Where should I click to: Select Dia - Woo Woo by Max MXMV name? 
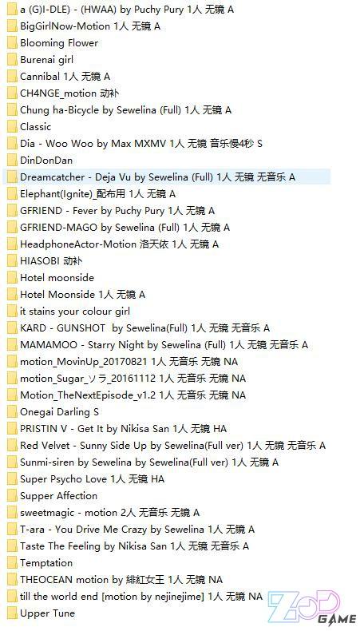point(141,143)
